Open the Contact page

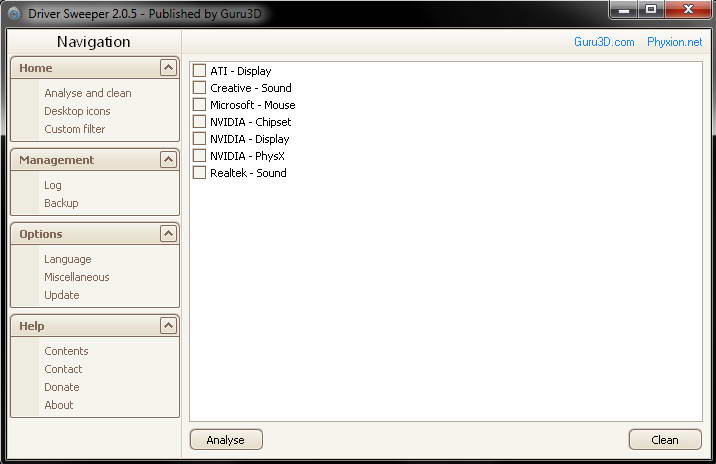[63, 369]
